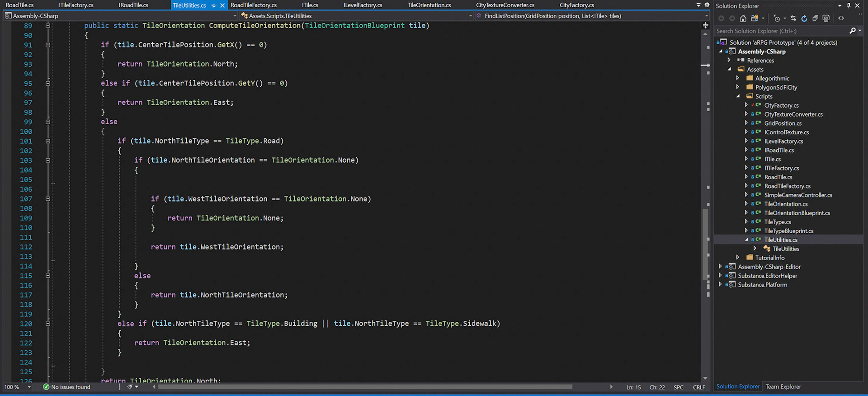Viewport: 868px width, 396px height.
Task: Click Sync with Active Document icon
Action: pyautogui.click(x=793, y=19)
